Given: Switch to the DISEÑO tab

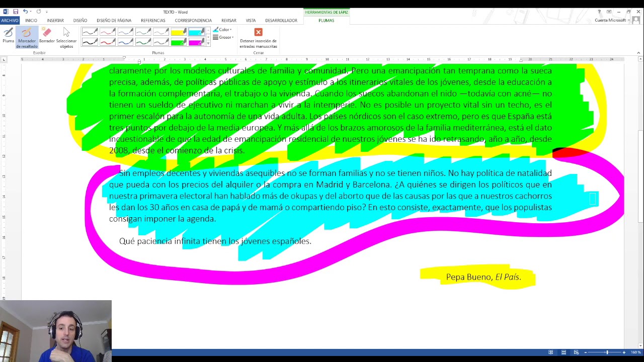Looking at the screenshot, I should (x=80, y=21).
